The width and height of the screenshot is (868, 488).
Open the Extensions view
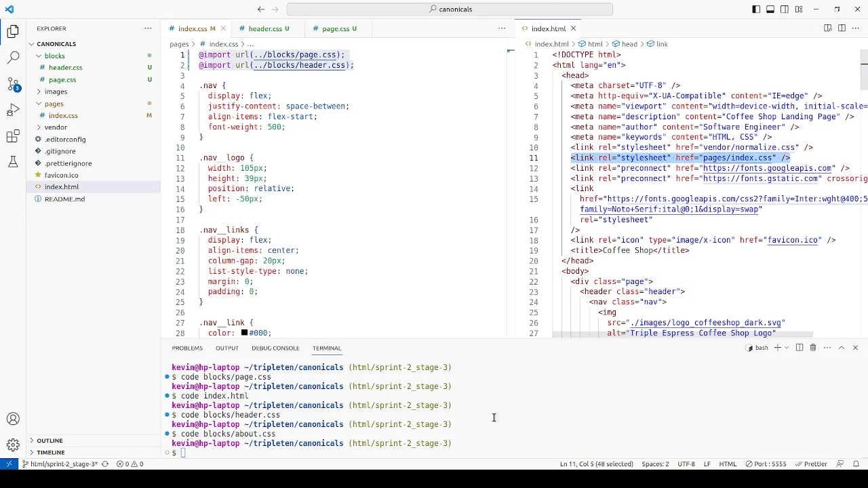pyautogui.click(x=13, y=137)
